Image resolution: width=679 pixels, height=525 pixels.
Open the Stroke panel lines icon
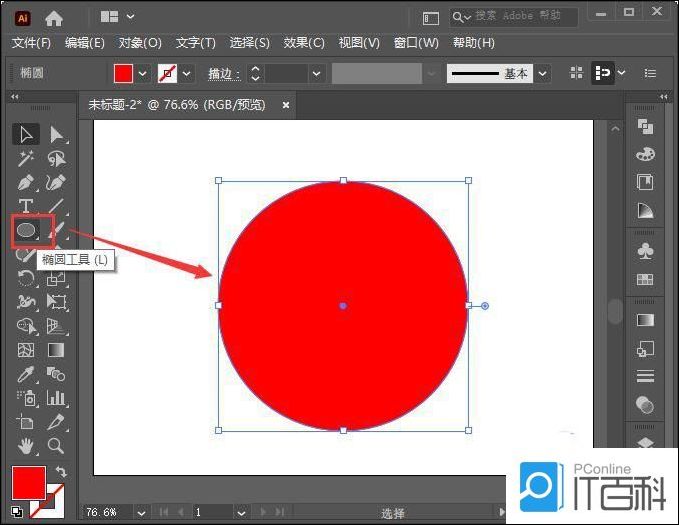[x=645, y=376]
